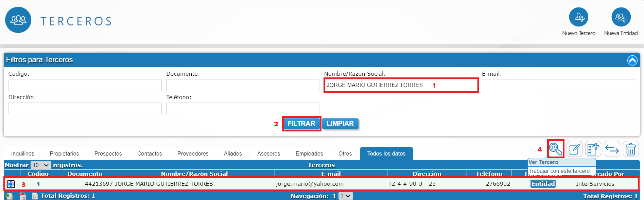Open Ver Tercero magnifier icon
644x200 pixels.
[x=555, y=149]
